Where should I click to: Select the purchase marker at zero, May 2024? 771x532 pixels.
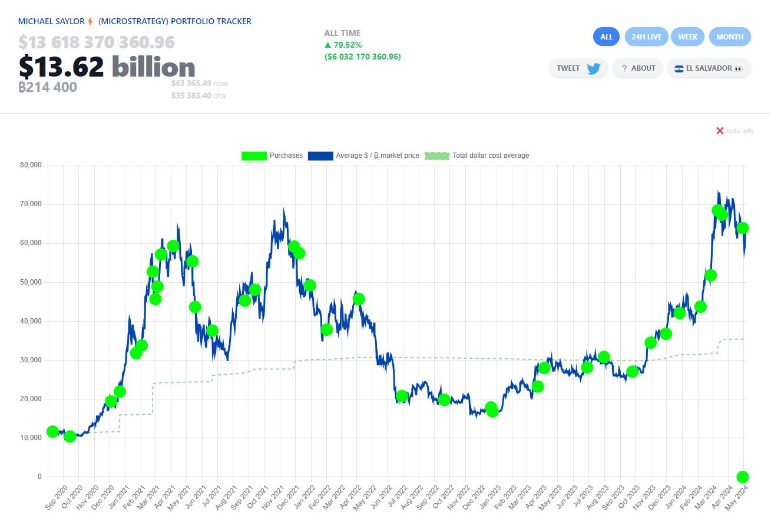pos(742,477)
